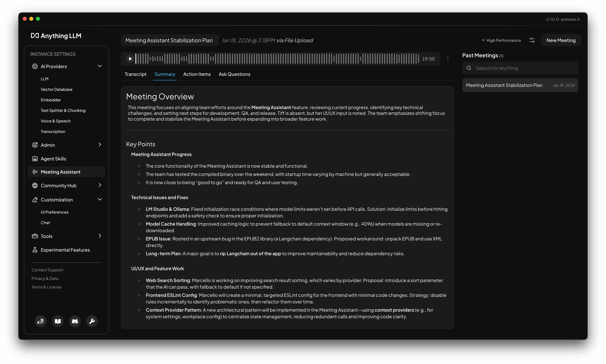The image size is (606, 364).
Task: Expand the Admin section
Action: (100, 145)
